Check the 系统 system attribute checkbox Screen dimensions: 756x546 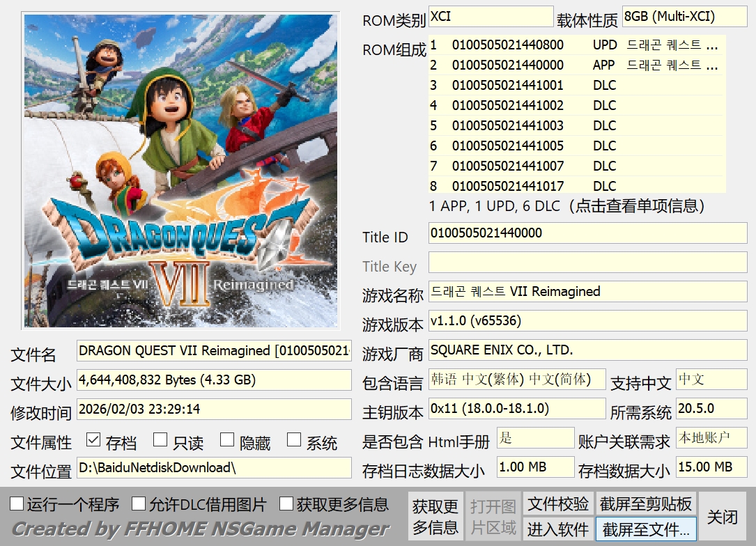tap(294, 440)
